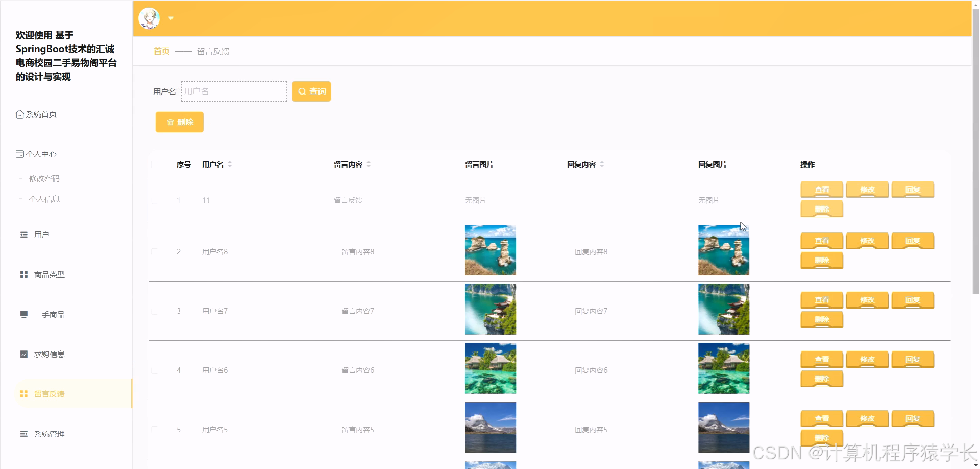Click the 查询 search button
Viewport: 980px width, 469px height.
[311, 91]
